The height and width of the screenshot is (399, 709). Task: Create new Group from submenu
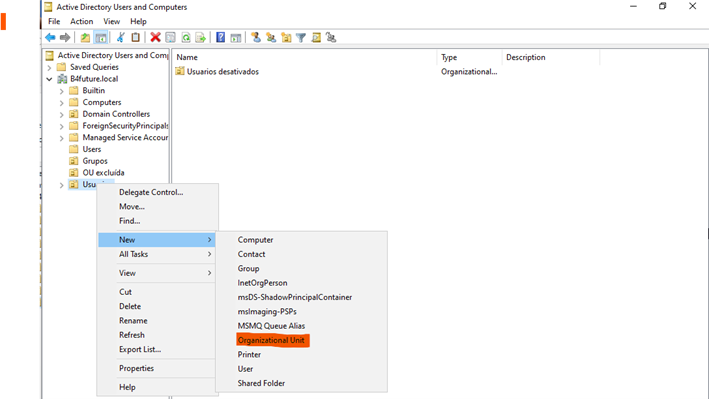tap(302, 269)
